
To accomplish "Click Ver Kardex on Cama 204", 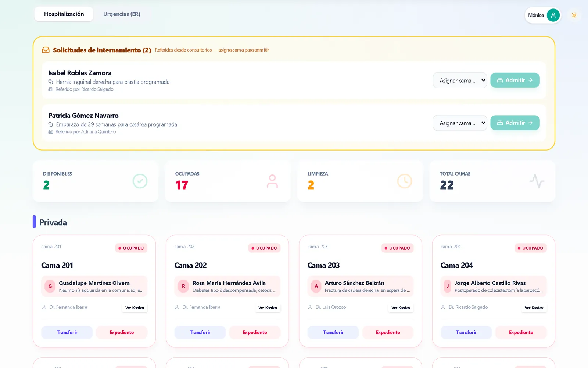I will click(x=534, y=308).
